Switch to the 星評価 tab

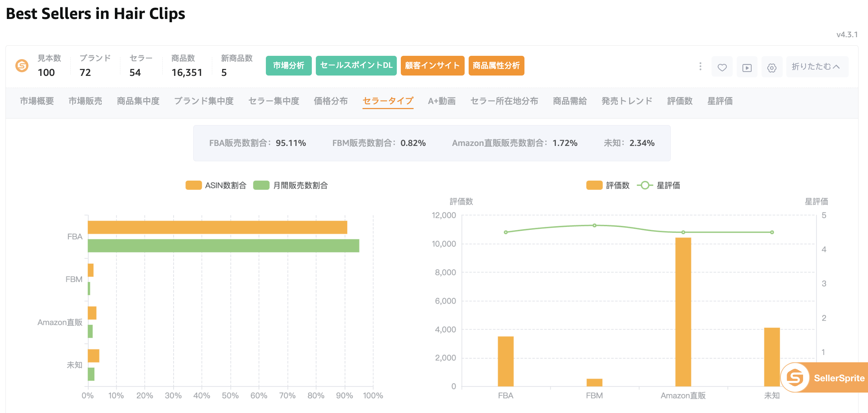(x=720, y=101)
